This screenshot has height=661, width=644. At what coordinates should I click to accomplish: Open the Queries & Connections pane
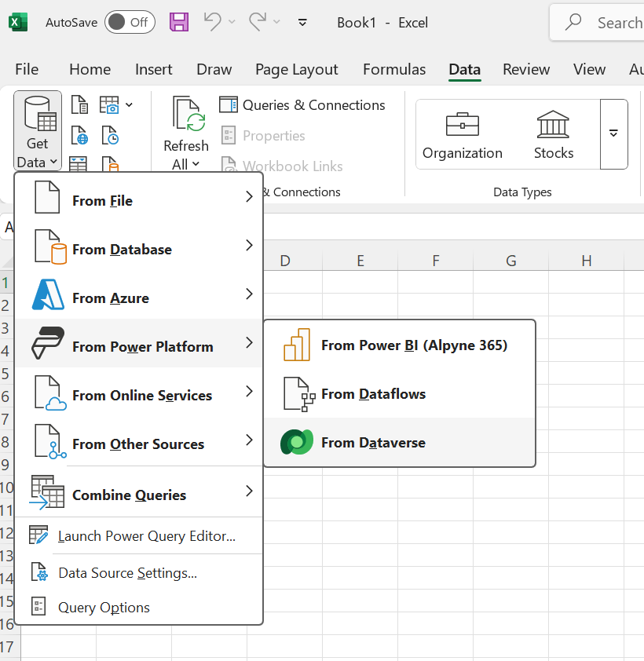302,105
